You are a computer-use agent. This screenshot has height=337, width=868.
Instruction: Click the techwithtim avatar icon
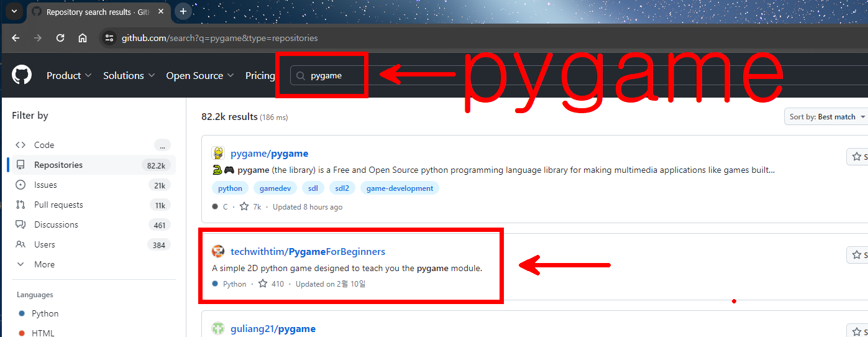tap(218, 251)
